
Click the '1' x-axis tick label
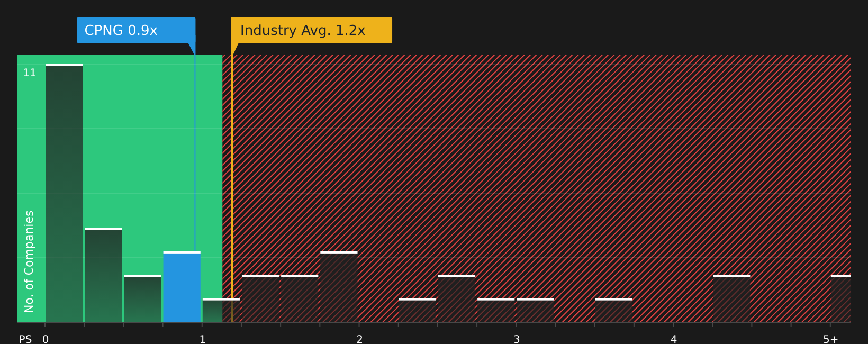203,339
